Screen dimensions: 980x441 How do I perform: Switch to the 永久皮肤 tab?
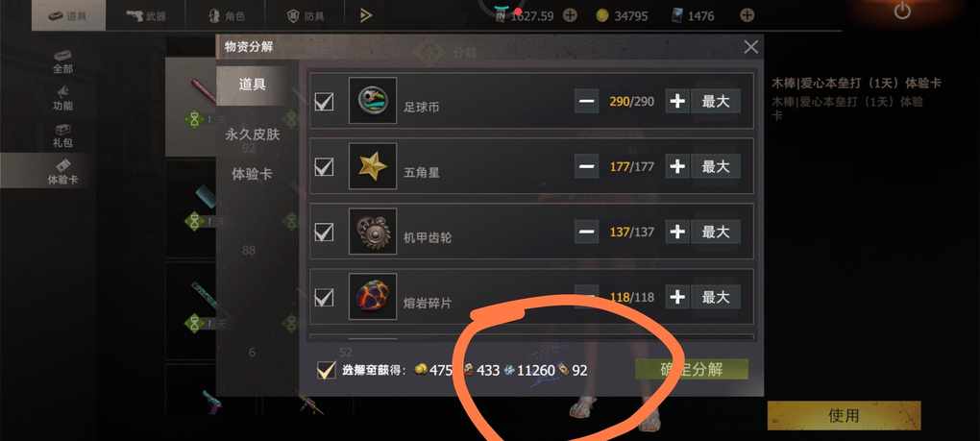click(x=253, y=135)
